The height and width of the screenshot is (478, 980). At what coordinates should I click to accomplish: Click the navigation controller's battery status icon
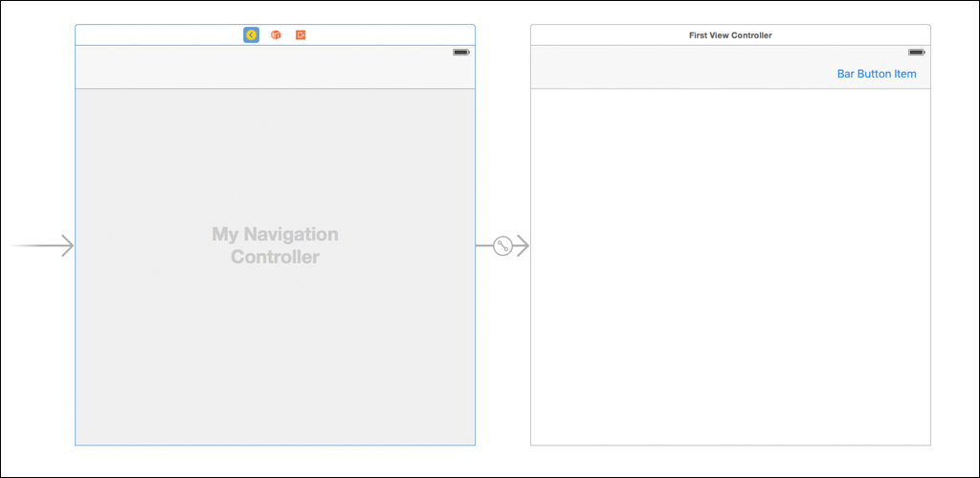[461, 53]
